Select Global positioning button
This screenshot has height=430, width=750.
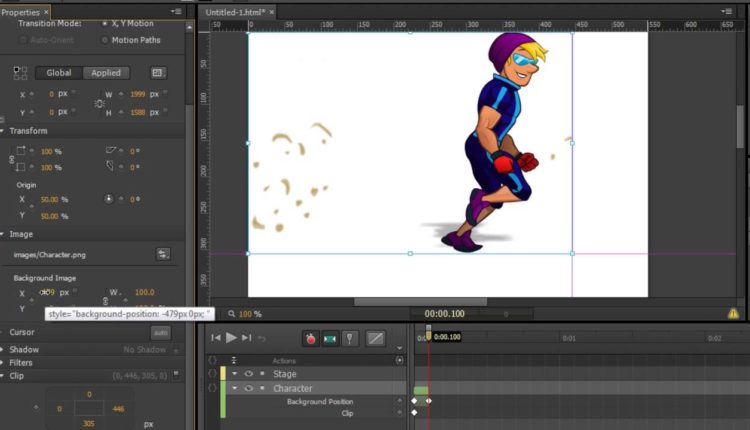(x=59, y=73)
